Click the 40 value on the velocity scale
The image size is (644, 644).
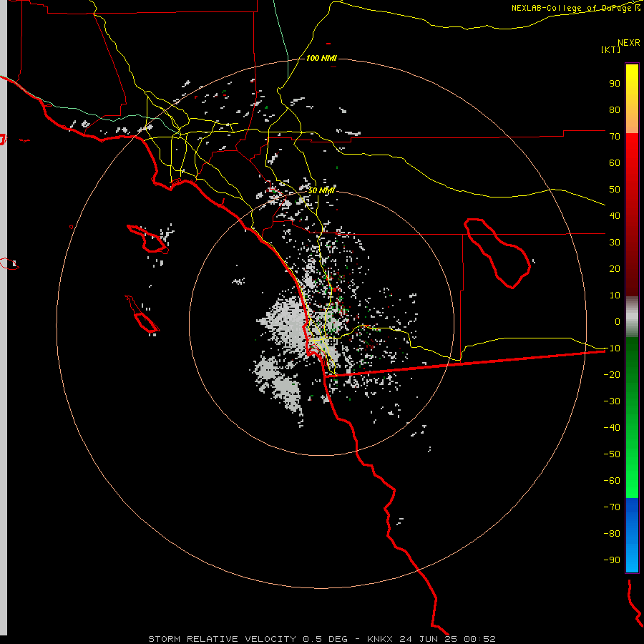pos(615,215)
